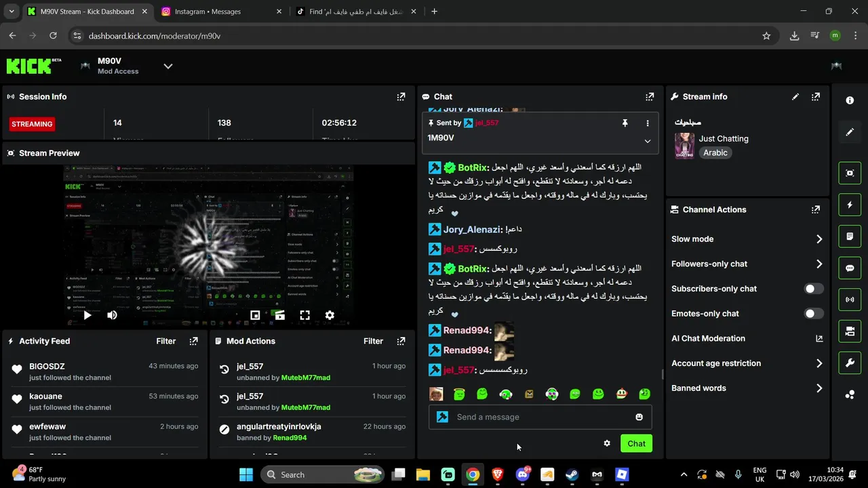This screenshot has width=868, height=488.
Task: Play the stream preview
Action: point(87,315)
